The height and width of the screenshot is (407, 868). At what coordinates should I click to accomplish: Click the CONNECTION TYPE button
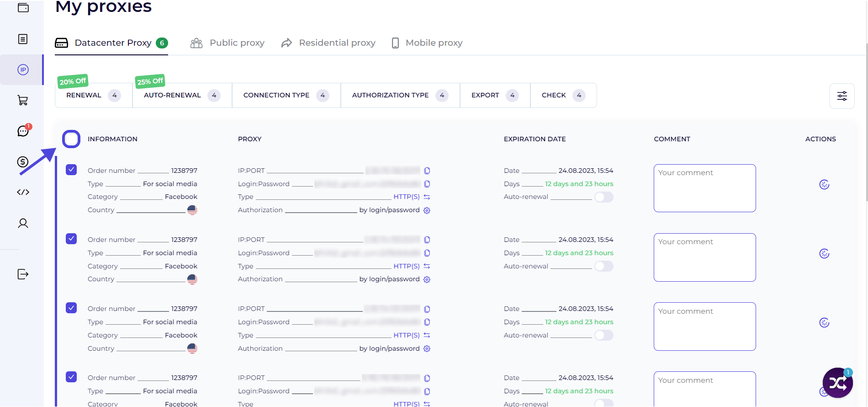point(286,95)
